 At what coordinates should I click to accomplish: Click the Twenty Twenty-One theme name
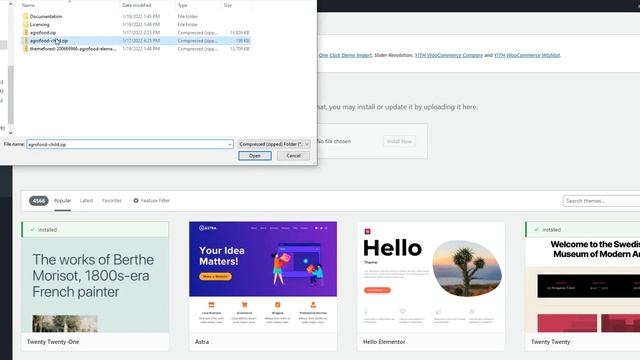(x=53, y=342)
